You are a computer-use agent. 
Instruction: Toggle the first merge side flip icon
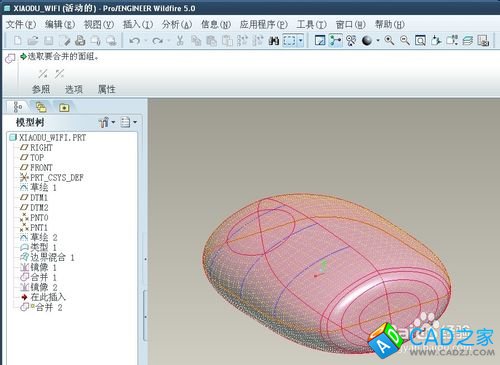point(43,73)
